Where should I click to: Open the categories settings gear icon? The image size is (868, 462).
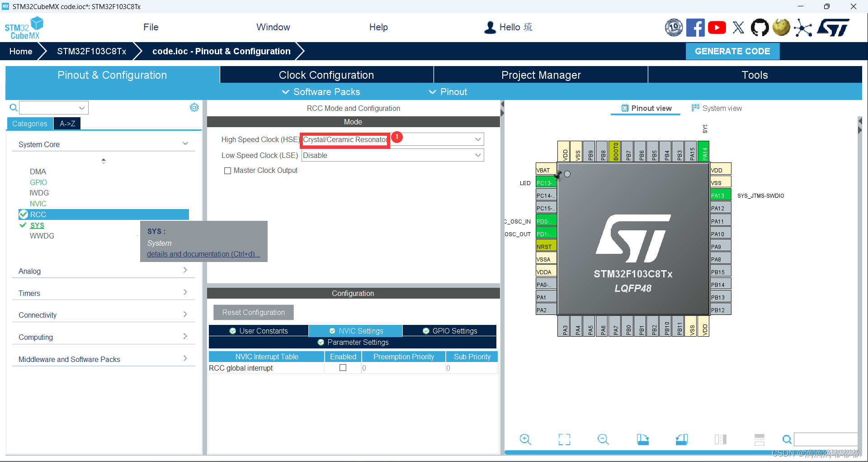194,107
